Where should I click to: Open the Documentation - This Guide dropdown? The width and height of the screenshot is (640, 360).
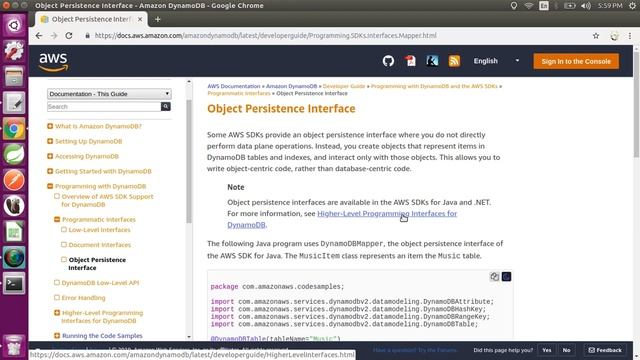tap(109, 94)
